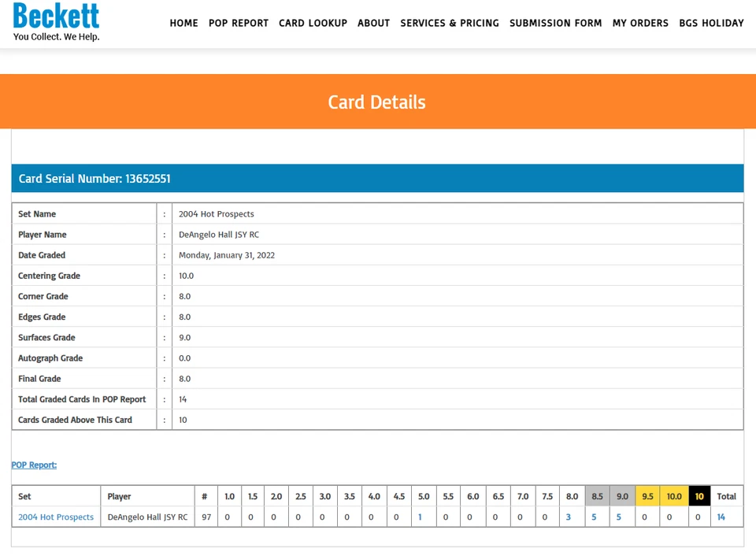The image size is (756, 556).
Task: Click the 1.0 column header in POP table
Action: coord(229,496)
